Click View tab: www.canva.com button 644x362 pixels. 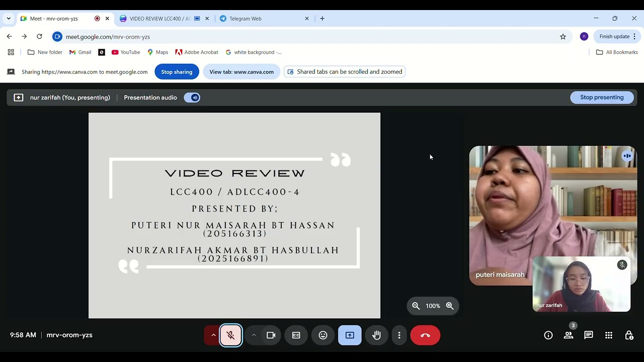point(242,72)
